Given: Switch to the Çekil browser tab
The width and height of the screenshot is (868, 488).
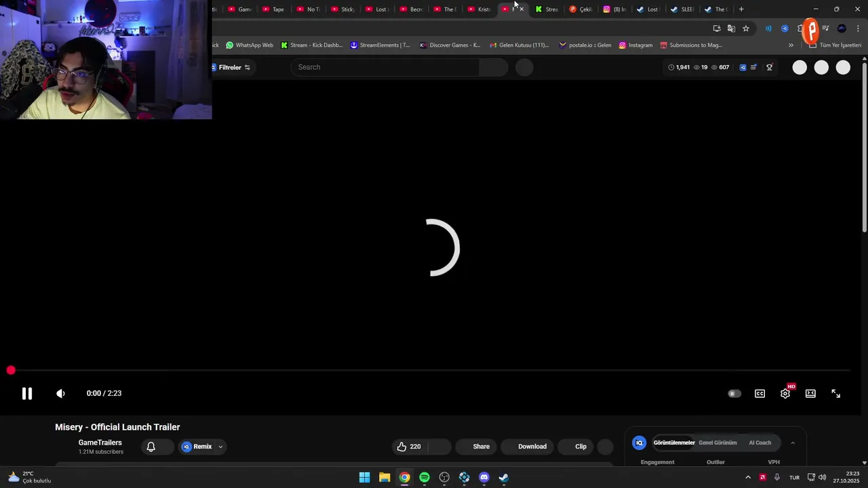Looking at the screenshot, I should (580, 9).
